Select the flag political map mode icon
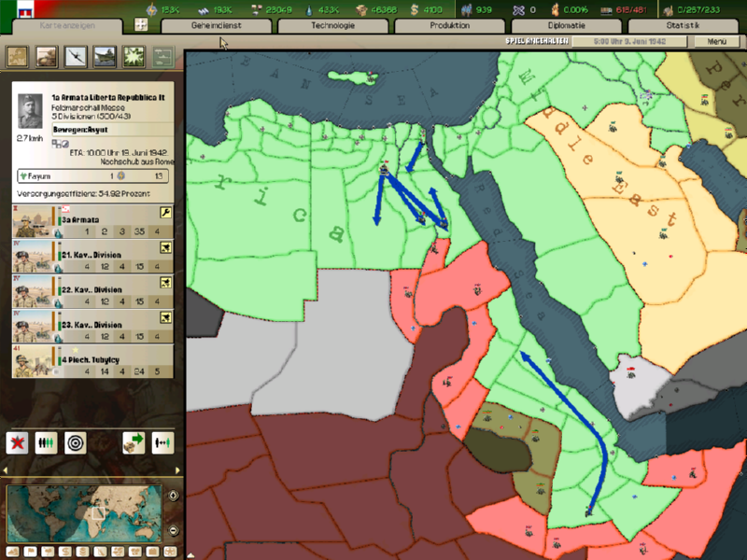Screen dimensions: 747x560 pyautogui.click(x=30, y=552)
